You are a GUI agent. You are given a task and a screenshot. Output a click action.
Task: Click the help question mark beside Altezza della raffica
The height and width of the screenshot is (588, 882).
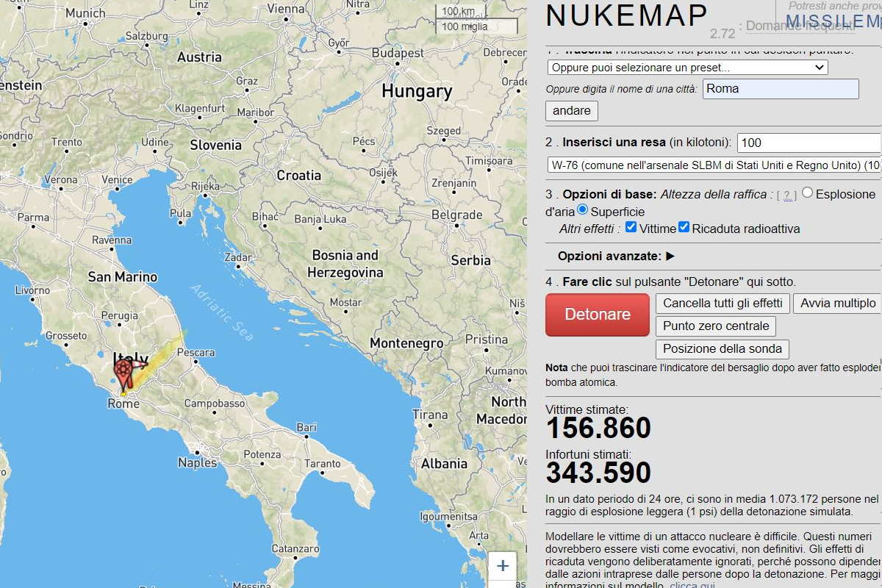click(786, 196)
